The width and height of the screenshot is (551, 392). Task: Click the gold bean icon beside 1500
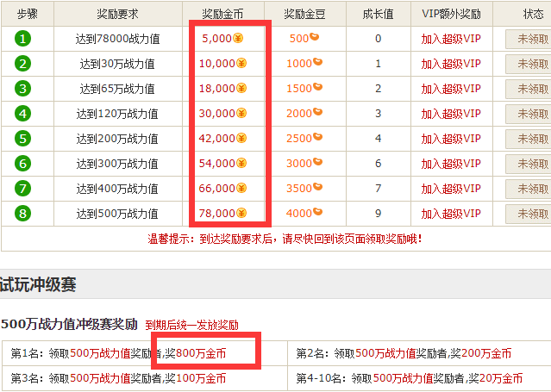(317, 86)
